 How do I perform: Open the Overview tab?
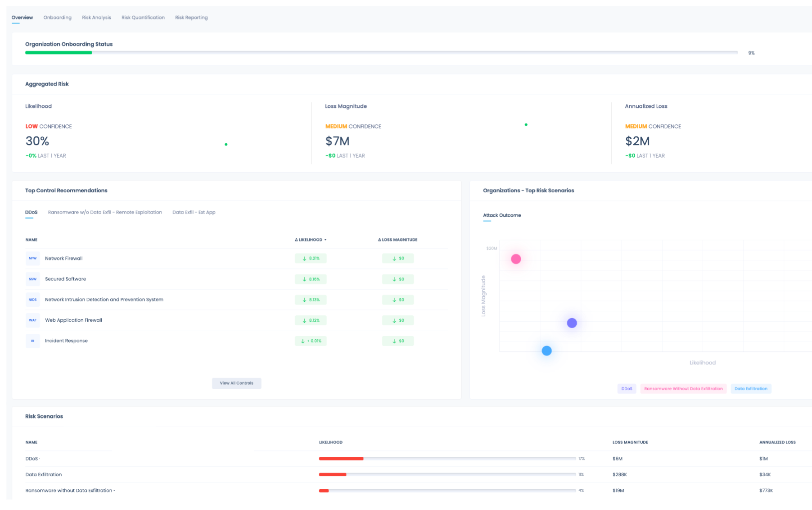click(22, 18)
